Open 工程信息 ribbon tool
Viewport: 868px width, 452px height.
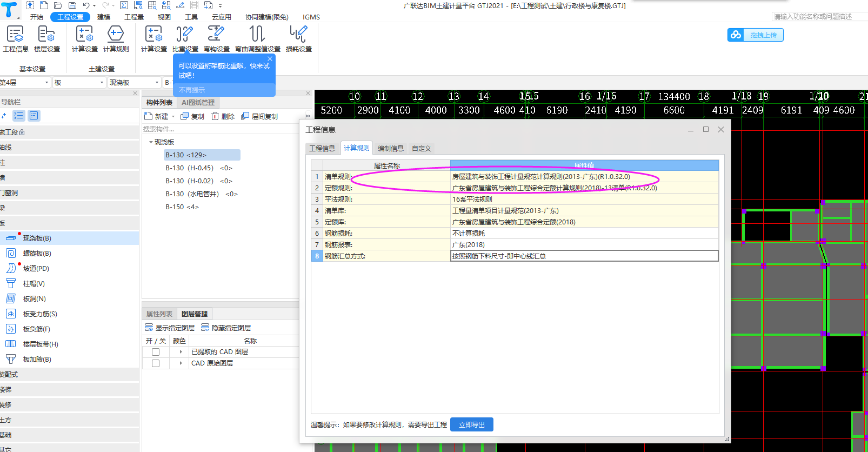click(x=16, y=39)
